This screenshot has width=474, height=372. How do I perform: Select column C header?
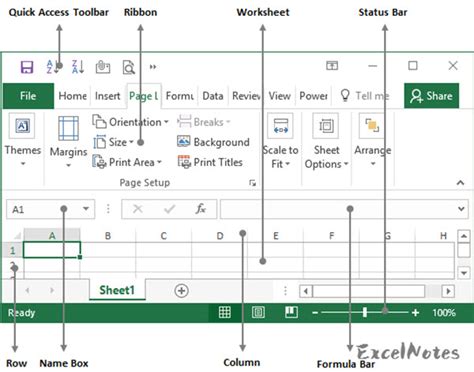(163, 236)
